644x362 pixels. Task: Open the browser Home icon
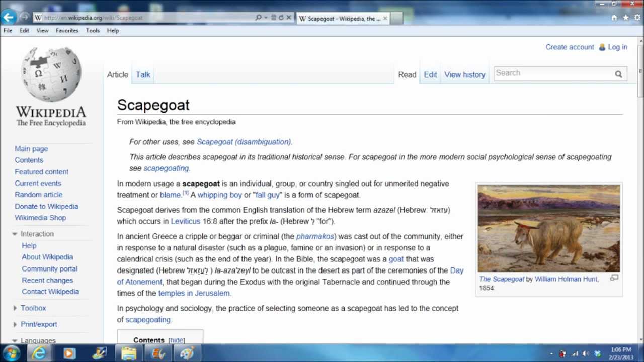[614, 18]
